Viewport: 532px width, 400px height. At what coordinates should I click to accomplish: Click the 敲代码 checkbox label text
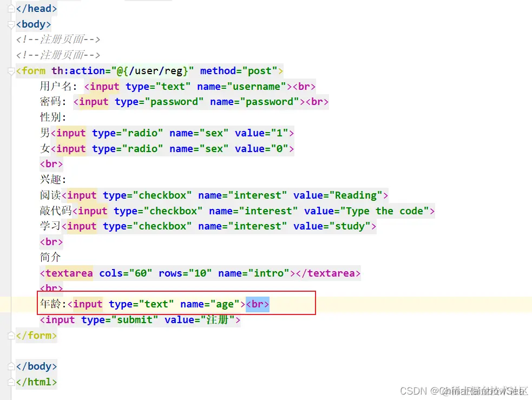(x=56, y=211)
